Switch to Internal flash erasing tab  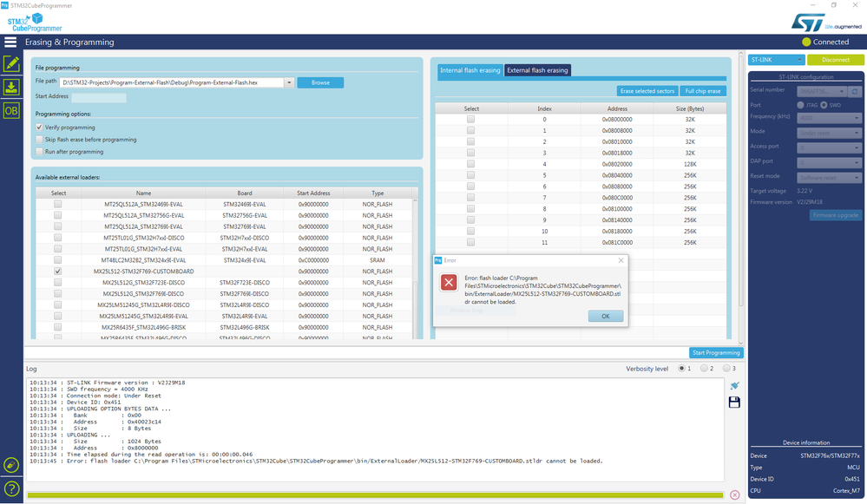(470, 70)
